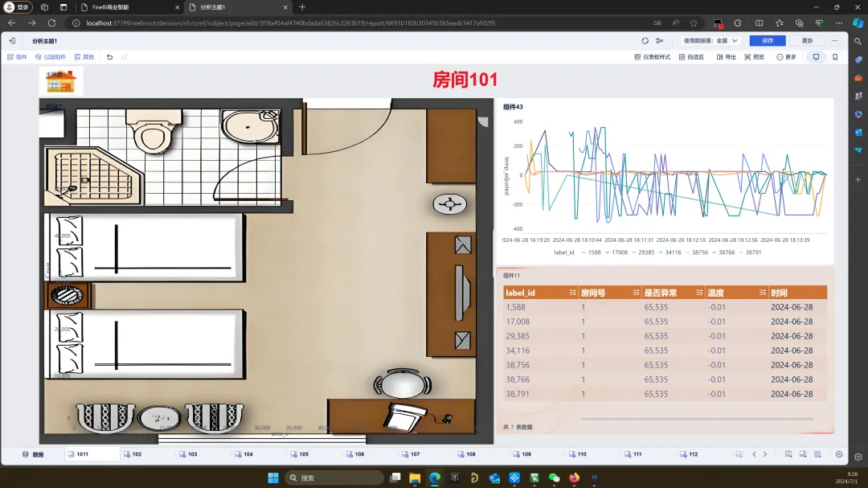Open the 其他 toolbar menu
868x488 pixels.
pos(84,57)
